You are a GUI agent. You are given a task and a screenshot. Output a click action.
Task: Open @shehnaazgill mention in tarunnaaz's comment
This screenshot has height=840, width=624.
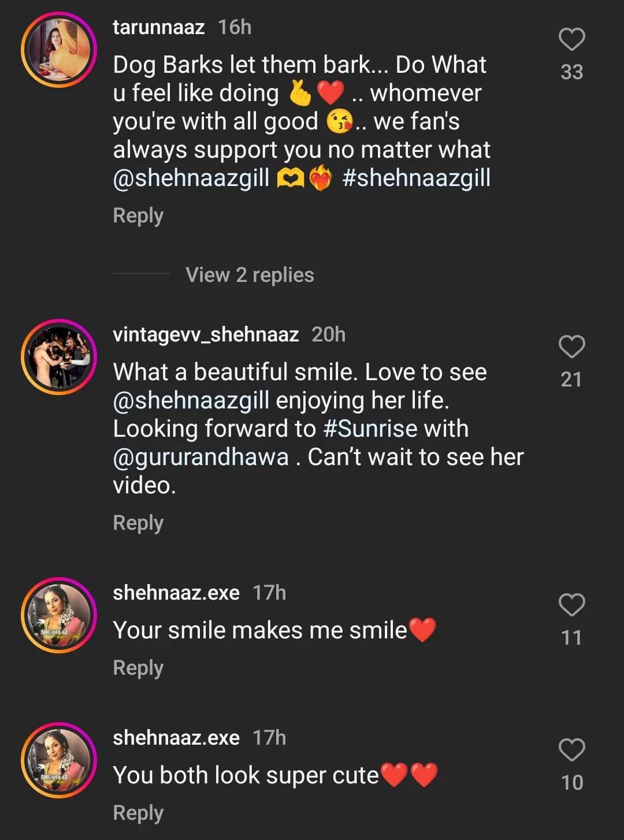[x=191, y=178]
